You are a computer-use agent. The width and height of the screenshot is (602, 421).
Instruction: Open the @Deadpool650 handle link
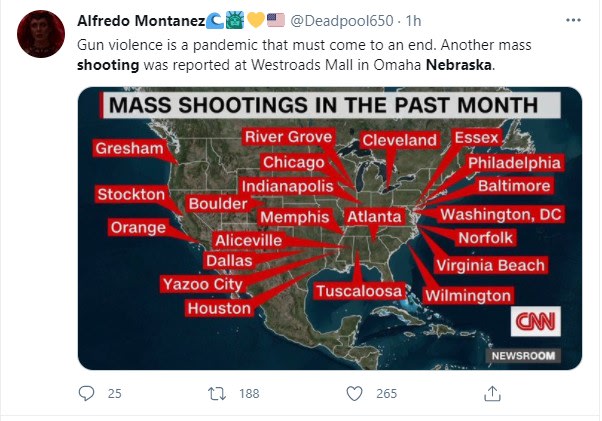[x=342, y=21]
